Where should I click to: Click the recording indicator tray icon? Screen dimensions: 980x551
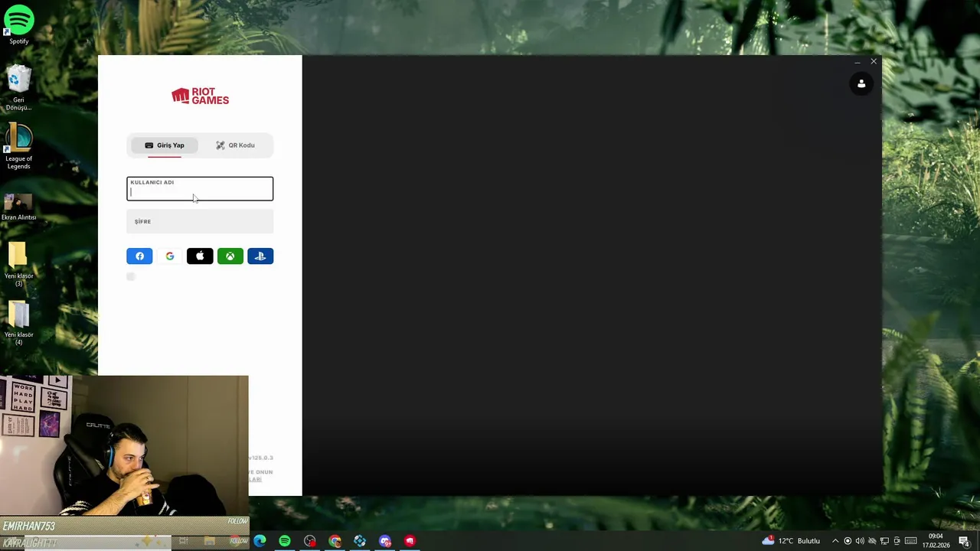(x=848, y=541)
